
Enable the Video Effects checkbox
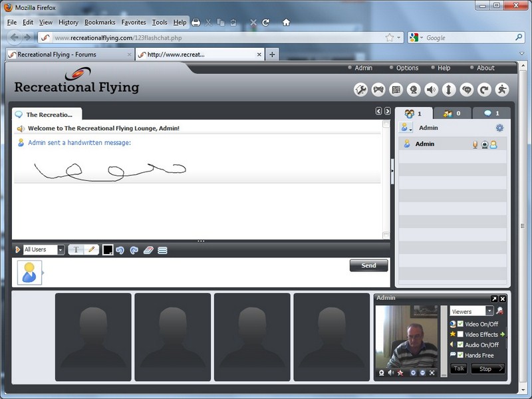point(460,334)
